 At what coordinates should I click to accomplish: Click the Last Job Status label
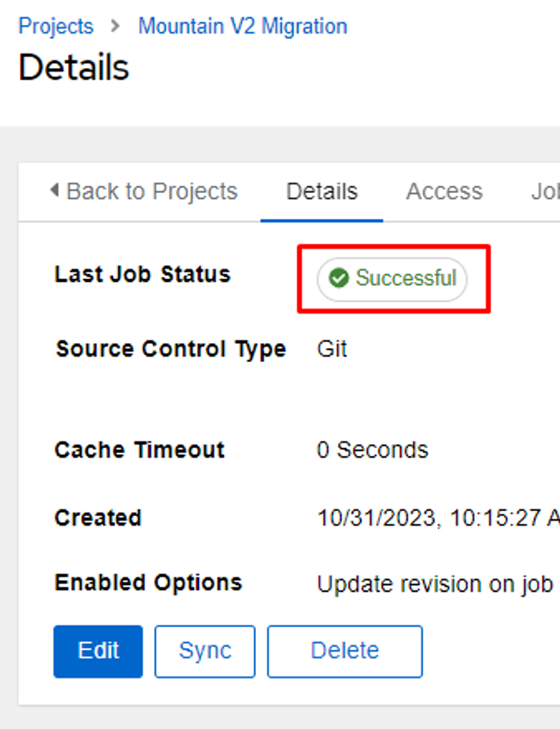(143, 274)
